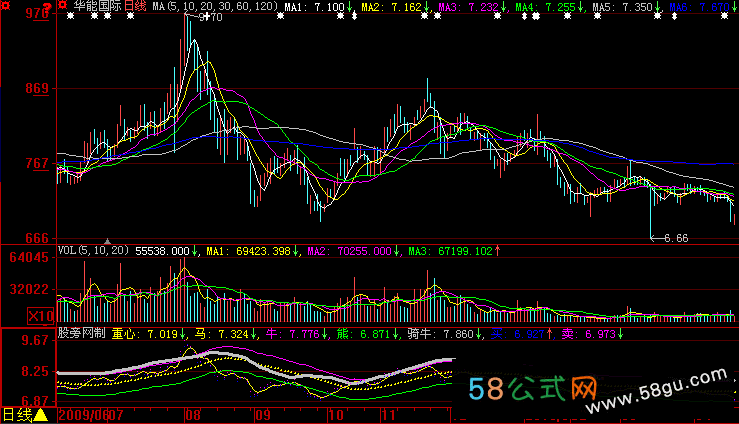Image resolution: width=739 pixels, height=424 pixels.
Task: Click the red 日线 label in the chart title
Action: click(x=134, y=6)
